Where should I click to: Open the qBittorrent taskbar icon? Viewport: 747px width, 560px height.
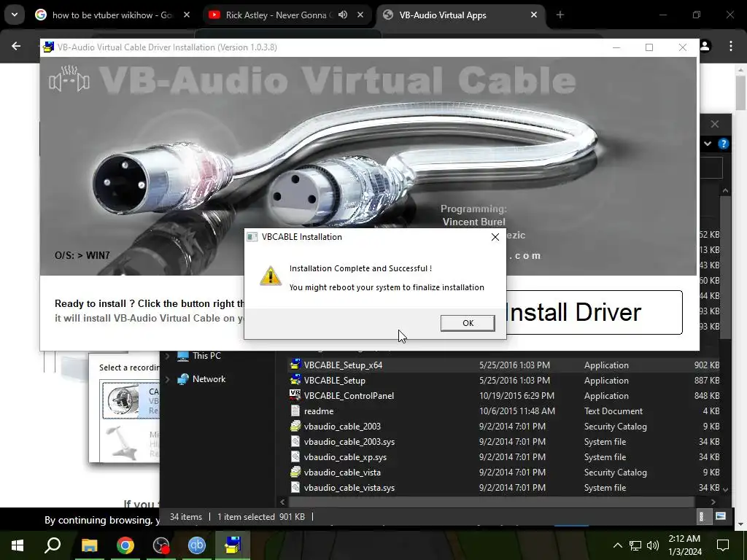[197, 545]
